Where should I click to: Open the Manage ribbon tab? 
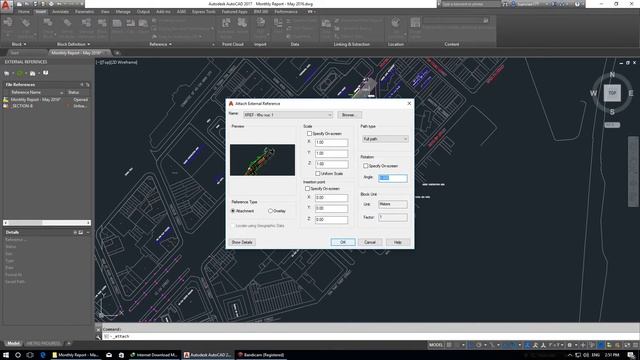pos(123,12)
